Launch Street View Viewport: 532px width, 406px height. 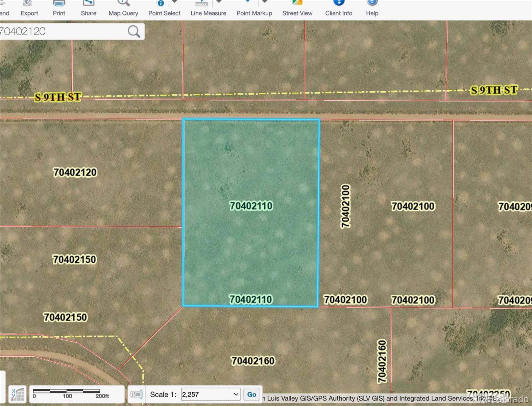point(297,8)
